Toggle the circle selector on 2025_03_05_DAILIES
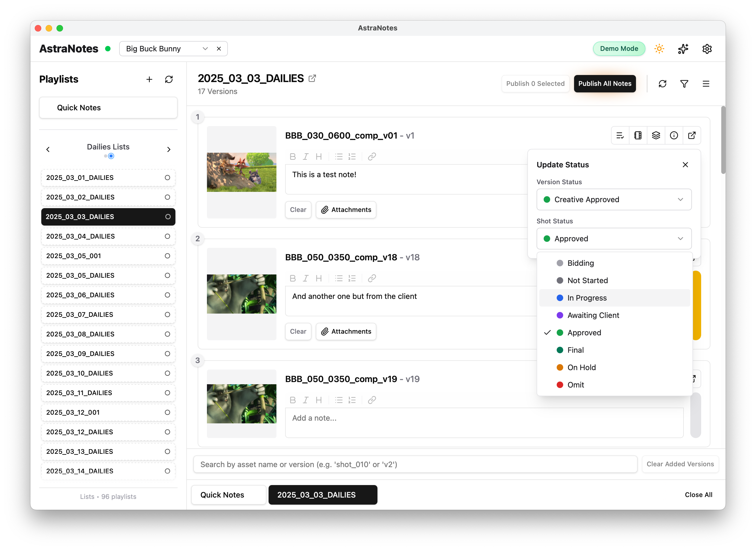756x550 pixels. click(167, 276)
